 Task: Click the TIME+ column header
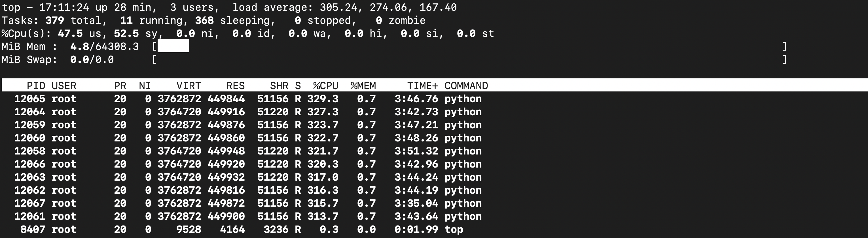click(422, 86)
